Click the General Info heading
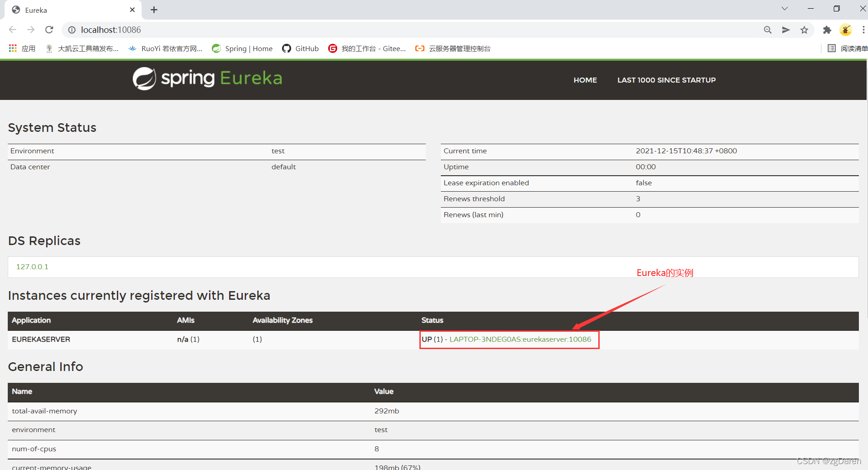Screen dimensions: 868x470 pos(46,367)
